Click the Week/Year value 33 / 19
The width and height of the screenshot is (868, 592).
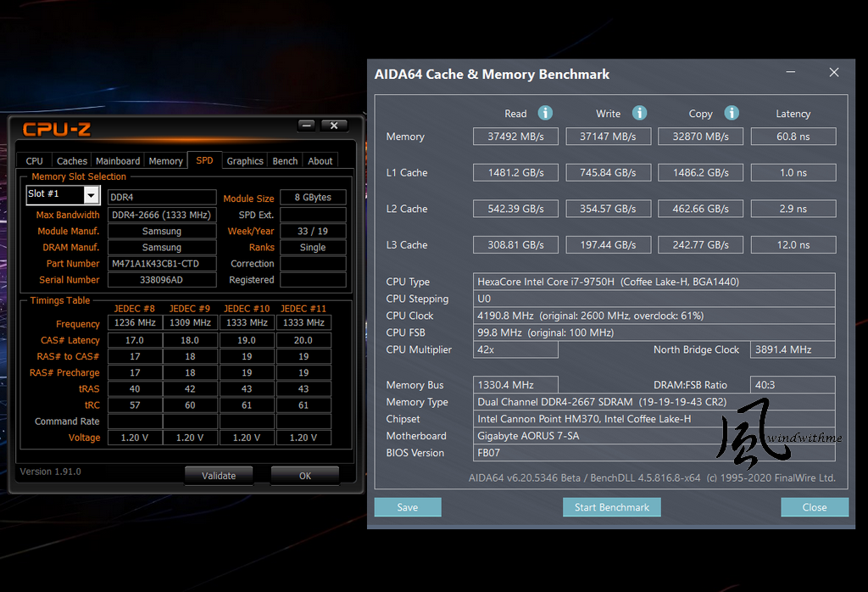[313, 231]
